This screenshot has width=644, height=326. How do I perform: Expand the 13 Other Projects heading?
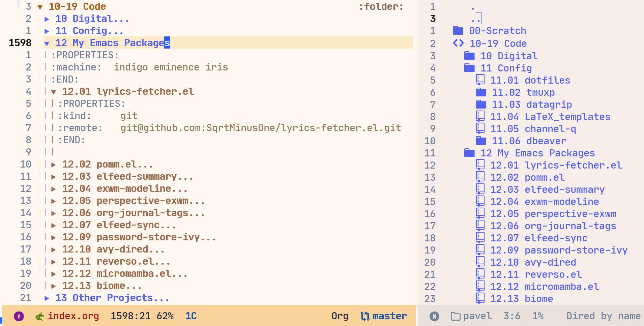(x=47, y=298)
